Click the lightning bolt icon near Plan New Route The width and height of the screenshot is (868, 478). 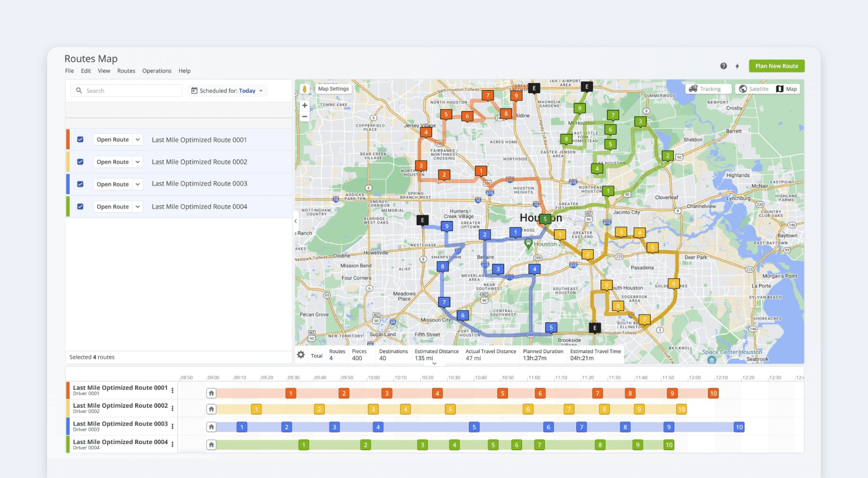(x=737, y=66)
